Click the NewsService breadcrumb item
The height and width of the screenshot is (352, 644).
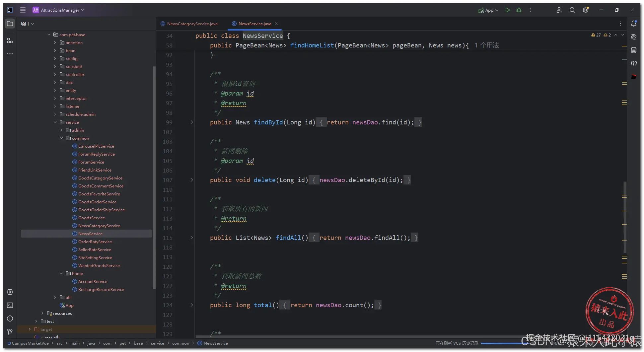click(213, 343)
